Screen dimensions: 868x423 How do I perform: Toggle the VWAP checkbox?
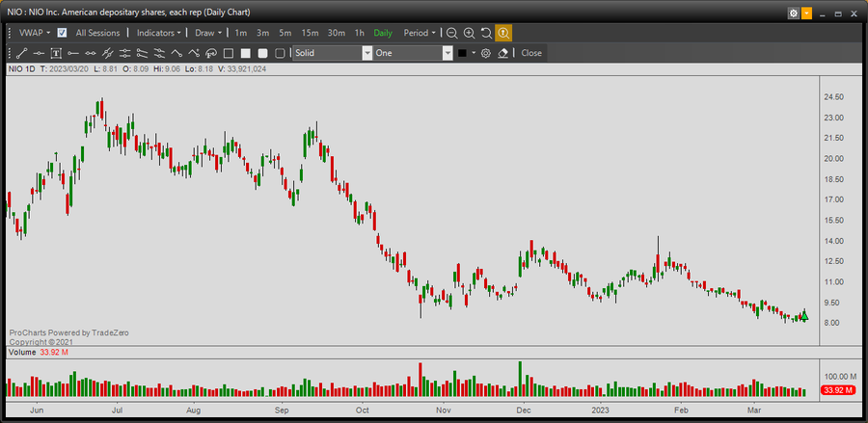click(x=62, y=33)
